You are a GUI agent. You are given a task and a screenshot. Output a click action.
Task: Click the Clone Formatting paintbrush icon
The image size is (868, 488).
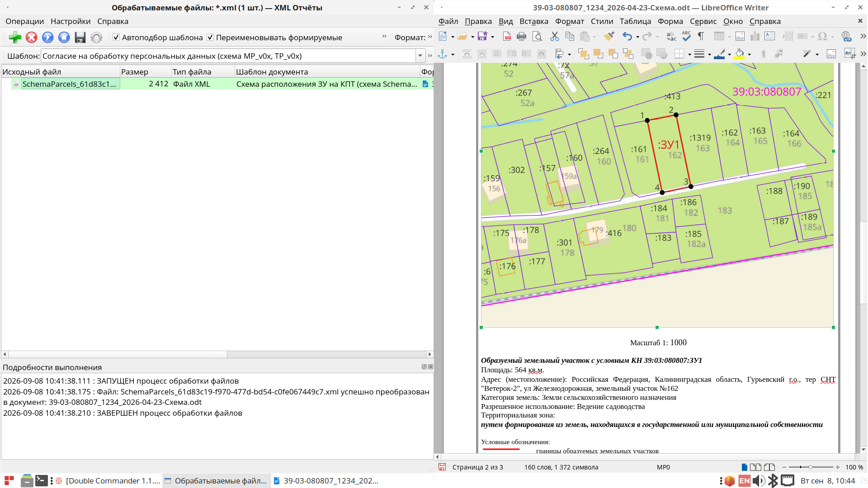[609, 37]
